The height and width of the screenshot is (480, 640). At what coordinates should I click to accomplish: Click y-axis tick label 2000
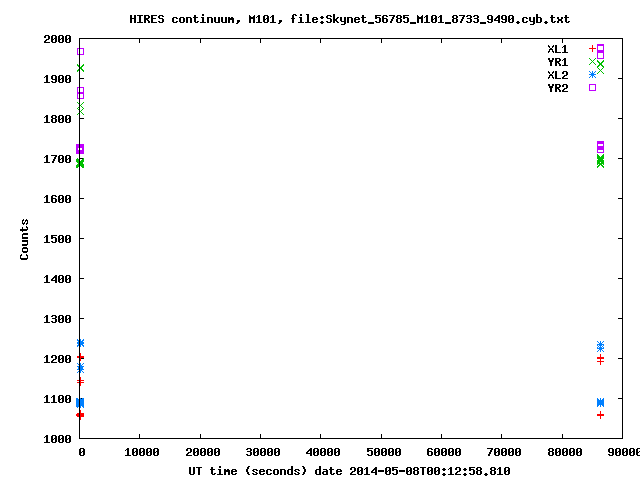click(x=57, y=40)
